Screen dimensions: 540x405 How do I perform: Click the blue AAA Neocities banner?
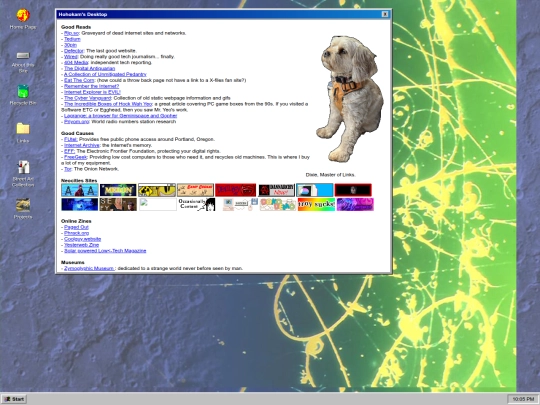[80, 190]
